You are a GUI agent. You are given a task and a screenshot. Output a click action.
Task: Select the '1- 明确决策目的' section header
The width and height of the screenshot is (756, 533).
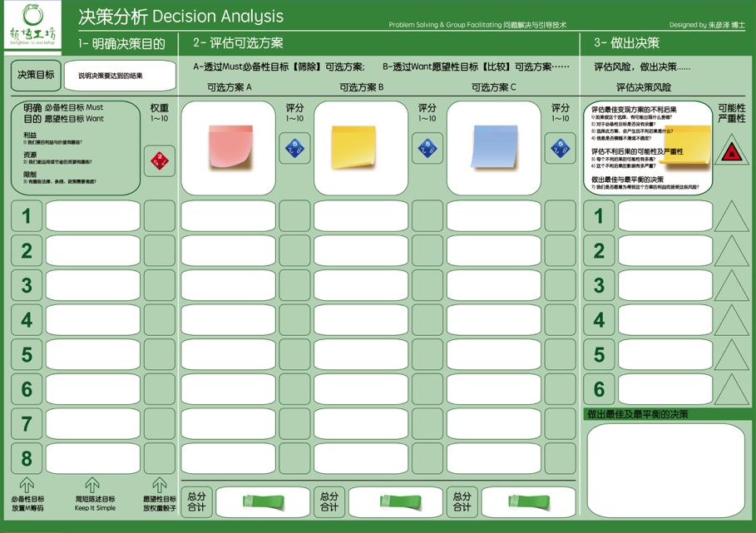pyautogui.click(x=121, y=43)
